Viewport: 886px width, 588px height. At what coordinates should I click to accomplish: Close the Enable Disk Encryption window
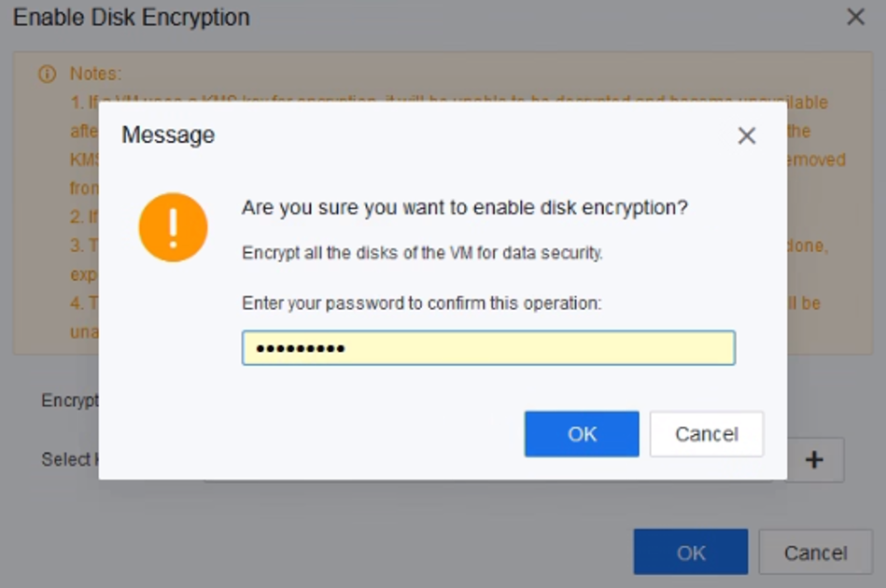point(855,17)
